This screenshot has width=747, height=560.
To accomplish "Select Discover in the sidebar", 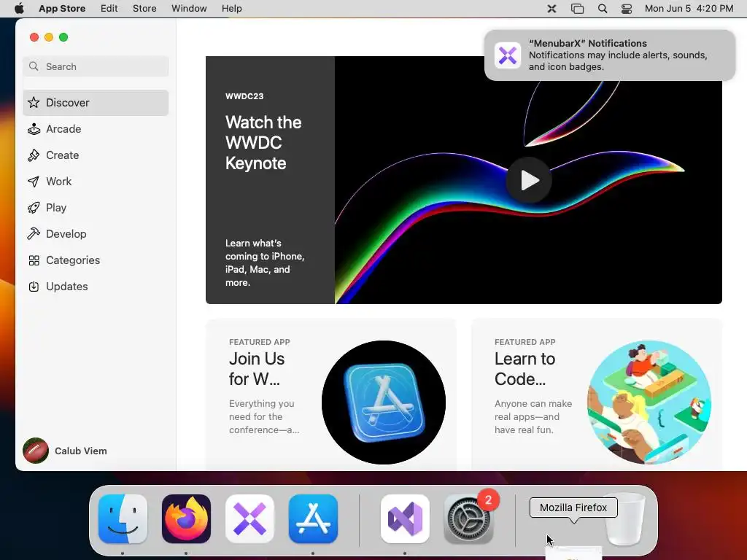I will pyautogui.click(x=96, y=102).
